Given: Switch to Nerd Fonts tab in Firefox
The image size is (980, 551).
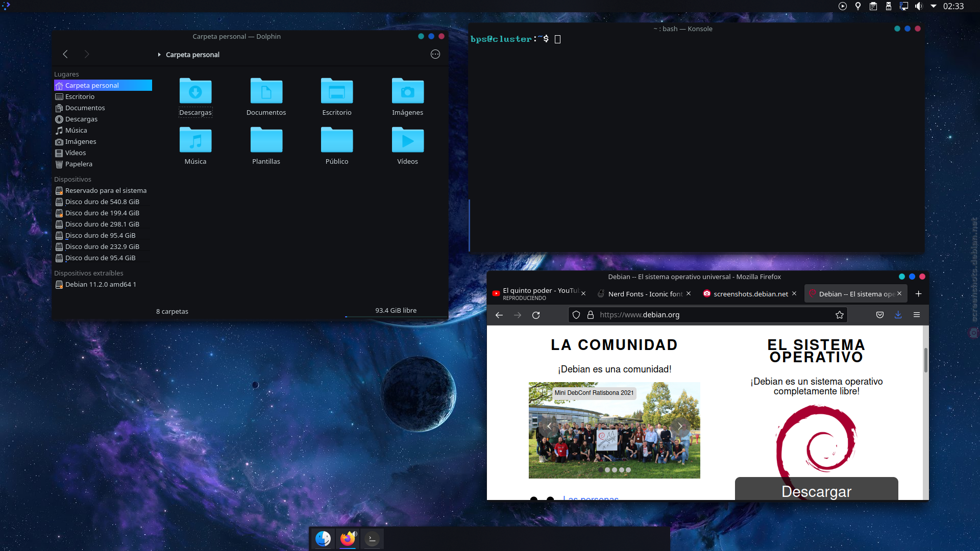Looking at the screenshot, I should [645, 294].
